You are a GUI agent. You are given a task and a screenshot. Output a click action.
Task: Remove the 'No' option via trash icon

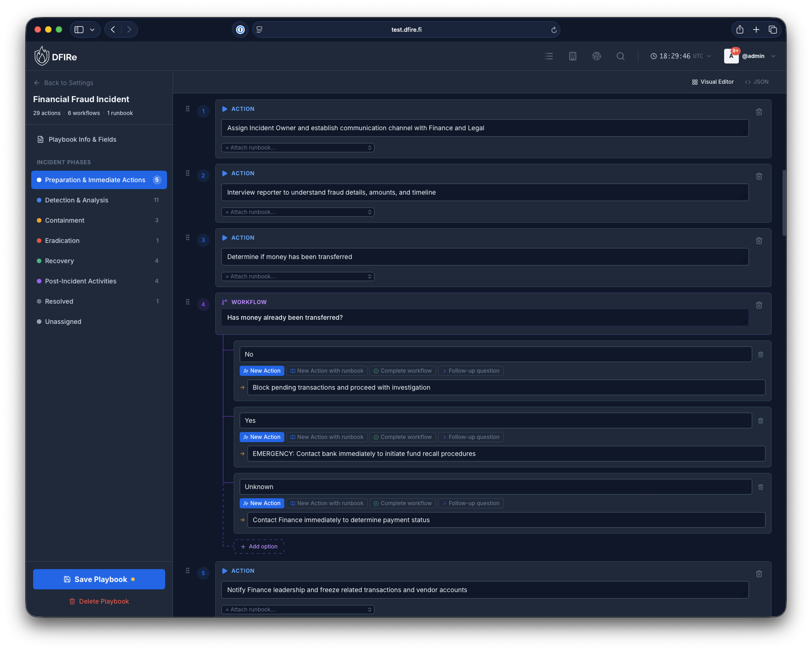(x=761, y=355)
